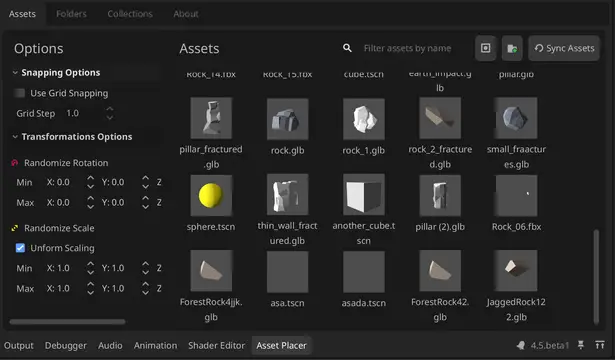
Task: Collapse the Transformations Options section
Action: point(15,136)
